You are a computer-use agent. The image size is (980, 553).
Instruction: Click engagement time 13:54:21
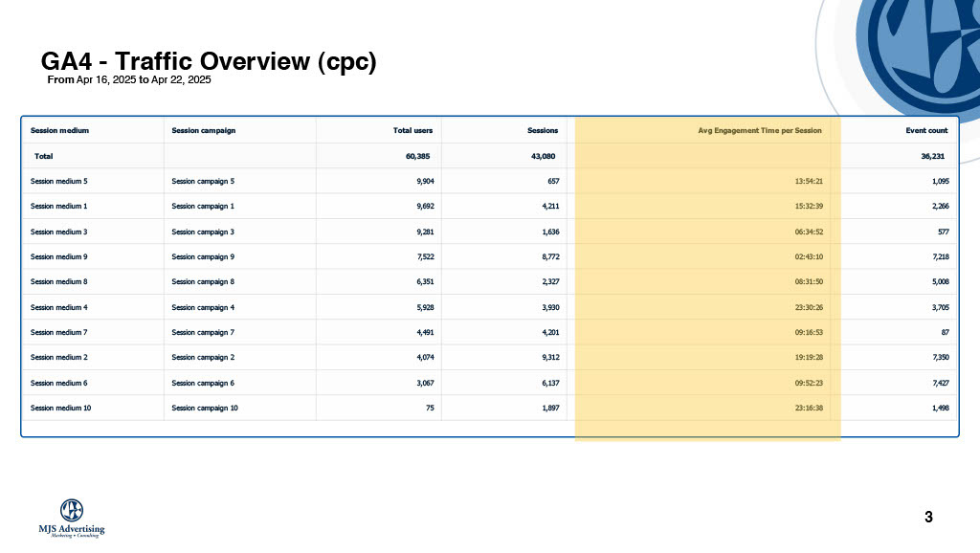point(809,181)
